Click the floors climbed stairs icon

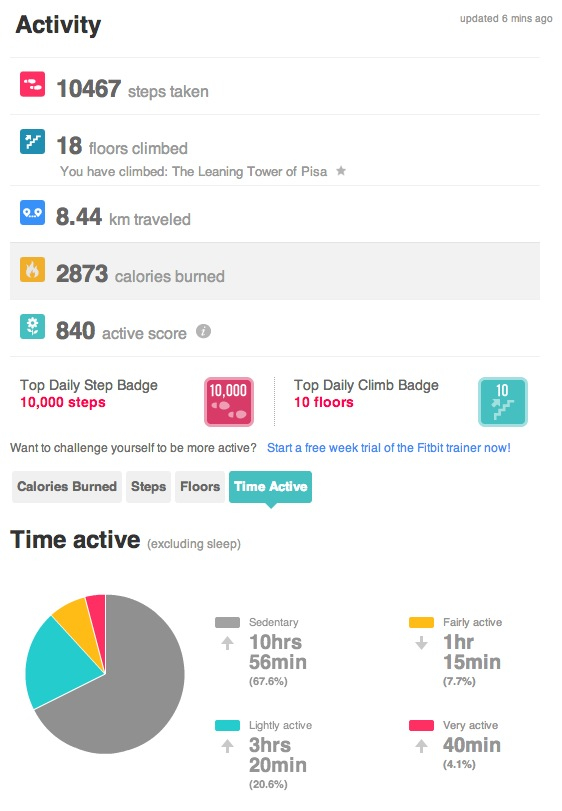tap(33, 142)
